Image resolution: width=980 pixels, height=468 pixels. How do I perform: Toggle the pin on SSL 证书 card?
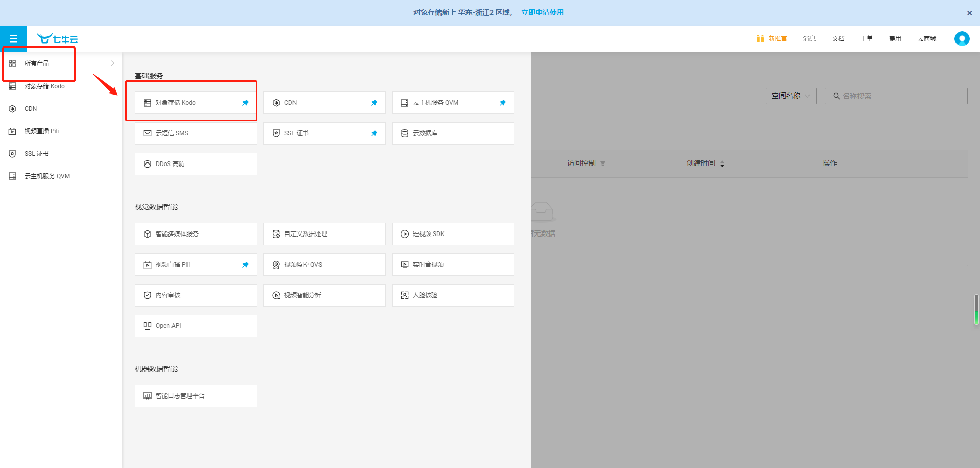(x=374, y=133)
